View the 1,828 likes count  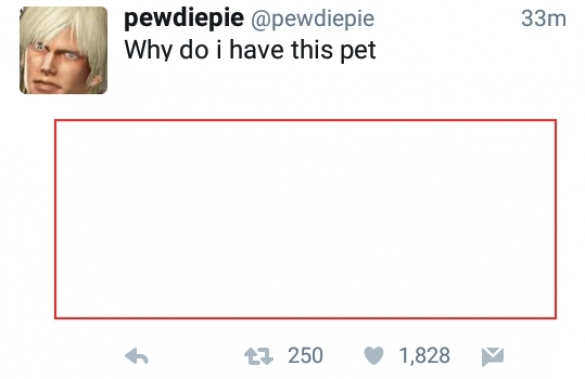click(x=424, y=355)
